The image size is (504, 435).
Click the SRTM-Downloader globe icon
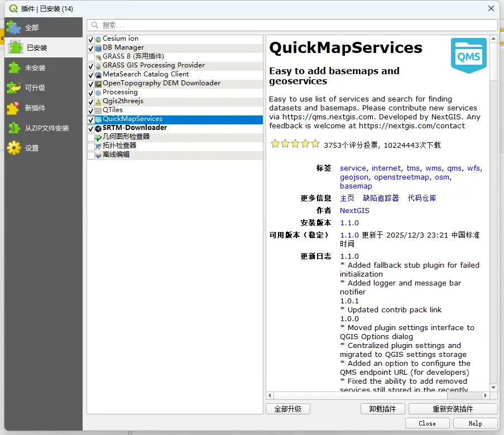tap(98, 128)
